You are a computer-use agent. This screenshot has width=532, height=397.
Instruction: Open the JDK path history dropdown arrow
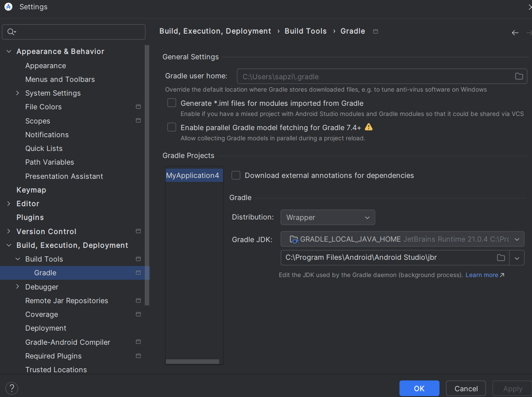[517, 258]
